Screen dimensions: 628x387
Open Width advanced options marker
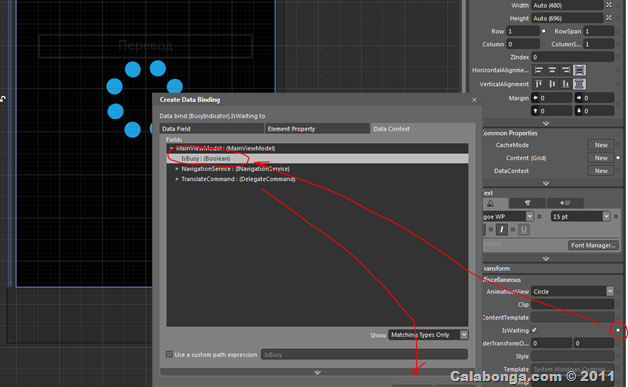click(x=618, y=5)
